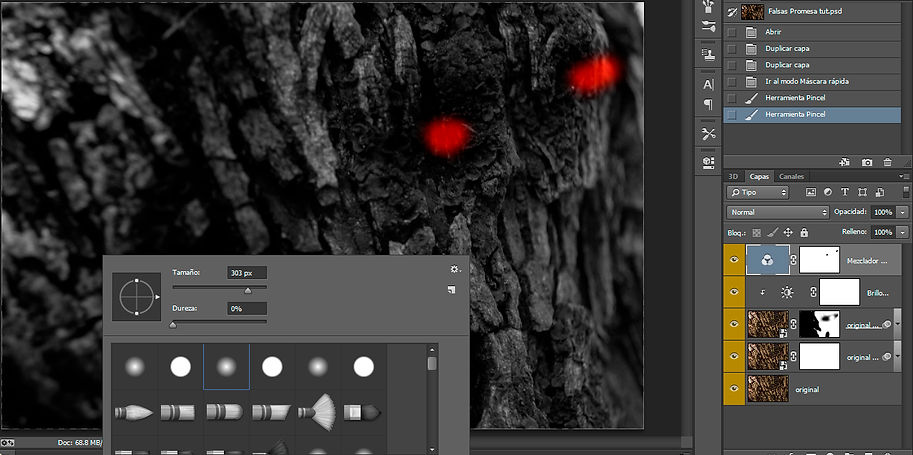
Task: Hide layer with black-and-white painted mask
Action: 734,324
